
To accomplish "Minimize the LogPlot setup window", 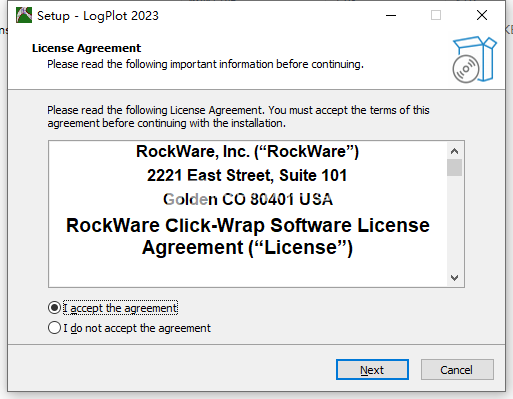I will (x=391, y=15).
